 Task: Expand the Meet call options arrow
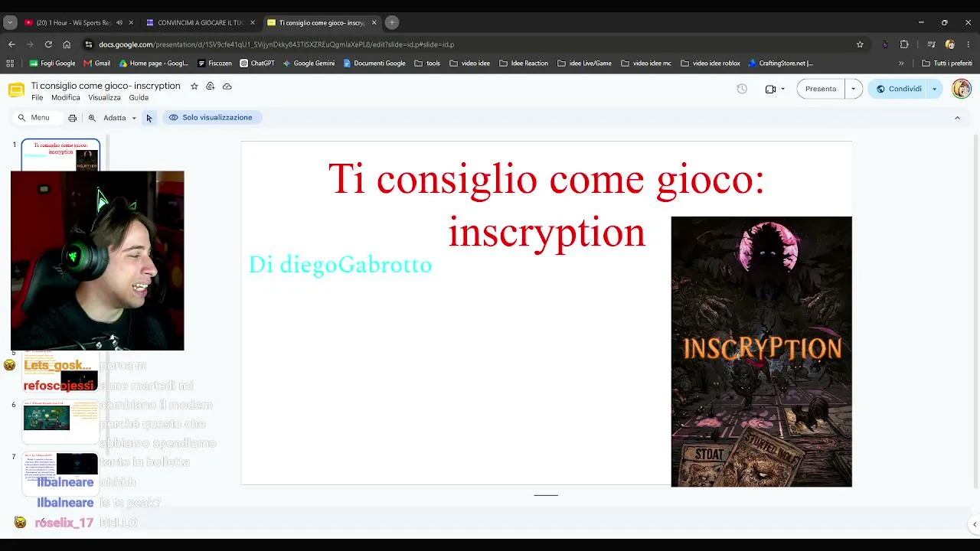point(782,89)
